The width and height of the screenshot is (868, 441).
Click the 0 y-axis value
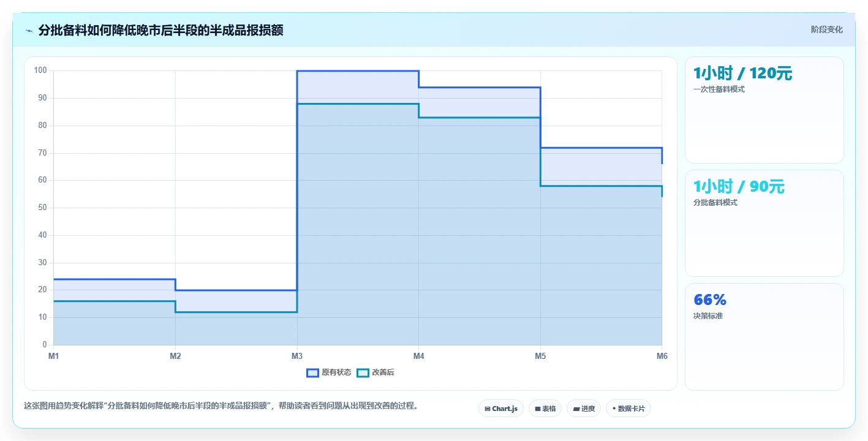point(45,345)
